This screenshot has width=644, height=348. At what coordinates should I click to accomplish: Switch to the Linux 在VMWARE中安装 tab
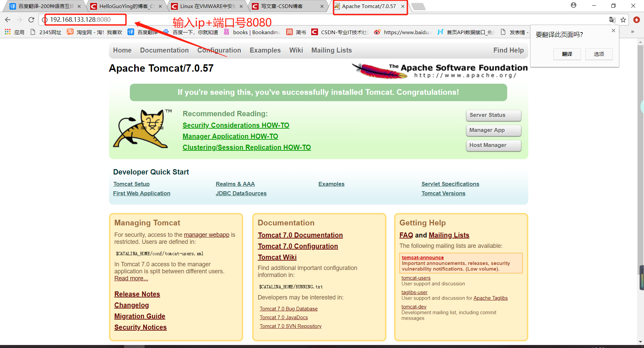[x=207, y=6]
